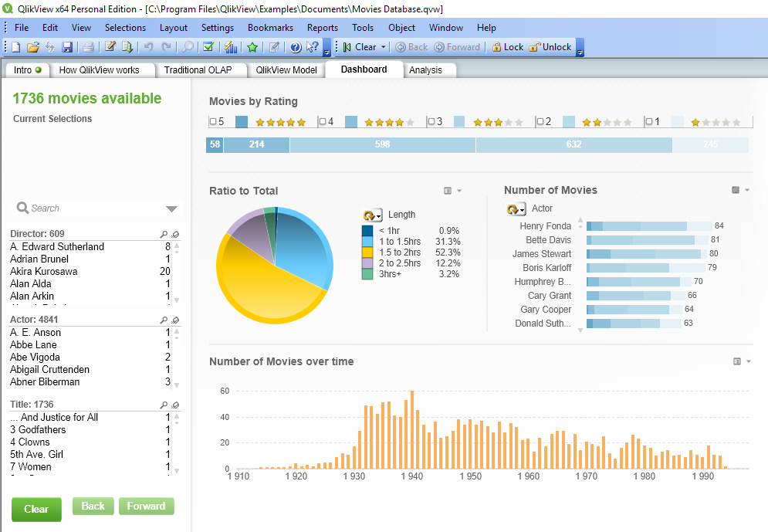Image resolution: width=768 pixels, height=532 pixels.
Task: Check the 4-star rating checkbox
Action: point(323,121)
